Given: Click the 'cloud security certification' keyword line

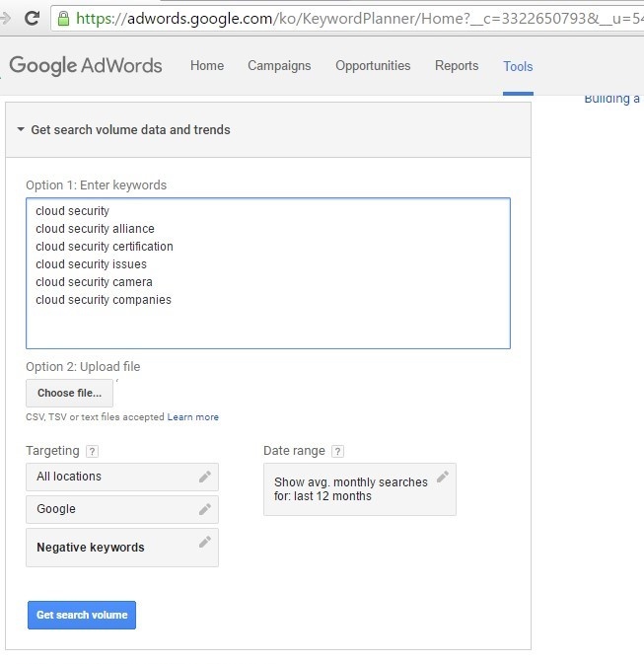Looking at the screenshot, I should 105,247.
